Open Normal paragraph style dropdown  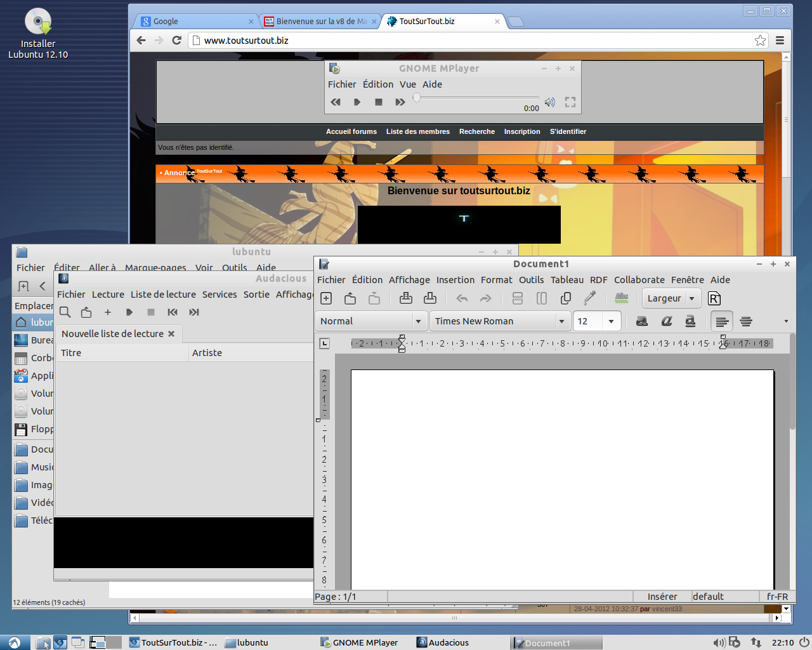click(371, 321)
